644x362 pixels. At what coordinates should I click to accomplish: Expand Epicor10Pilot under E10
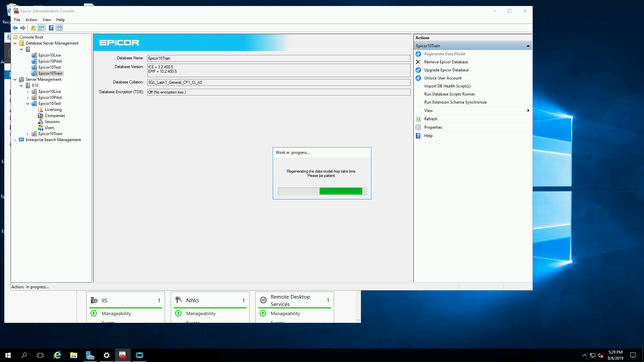(x=28, y=98)
